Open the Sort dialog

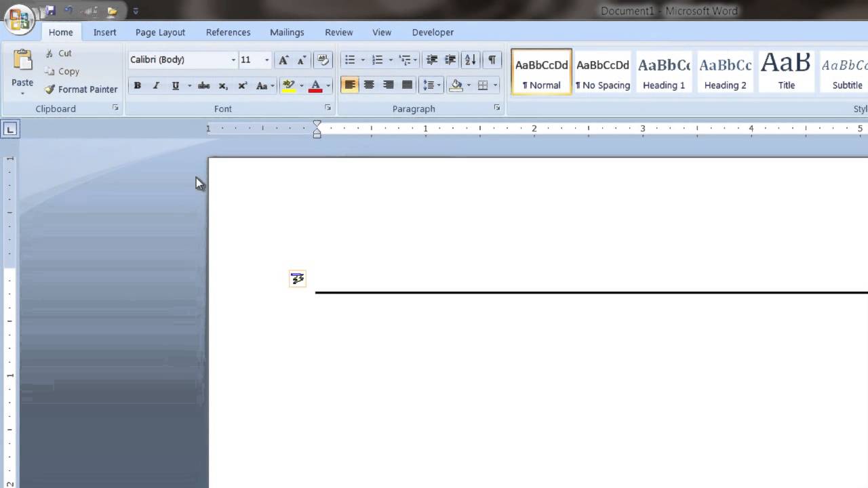click(x=470, y=60)
